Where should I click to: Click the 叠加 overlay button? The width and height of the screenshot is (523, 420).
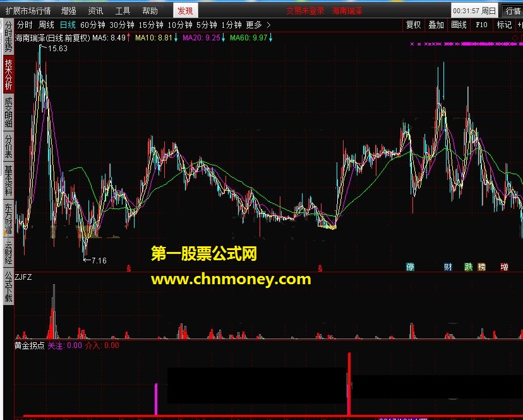click(x=436, y=25)
